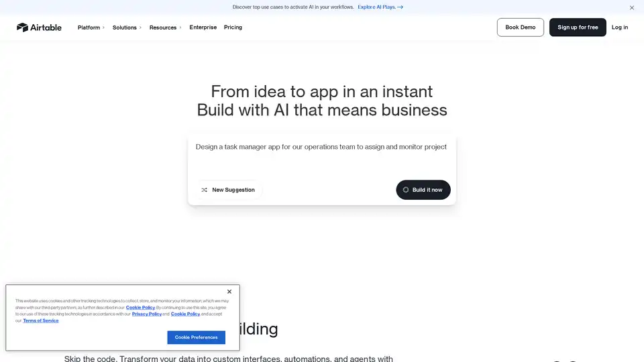Image resolution: width=644 pixels, height=362 pixels.
Task: Click the Book Demo button
Action: coord(521,27)
